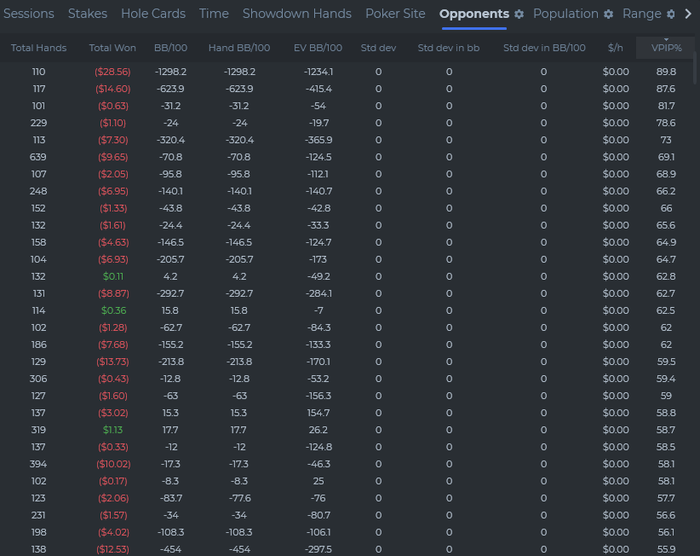Click the ($13.73) Total Won cell
The width and height of the screenshot is (700, 556).
point(112,362)
